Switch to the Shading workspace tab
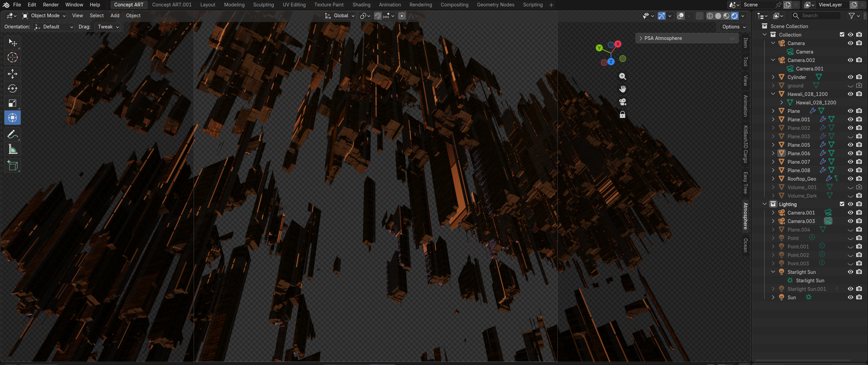The height and width of the screenshot is (365, 868). 361,4
